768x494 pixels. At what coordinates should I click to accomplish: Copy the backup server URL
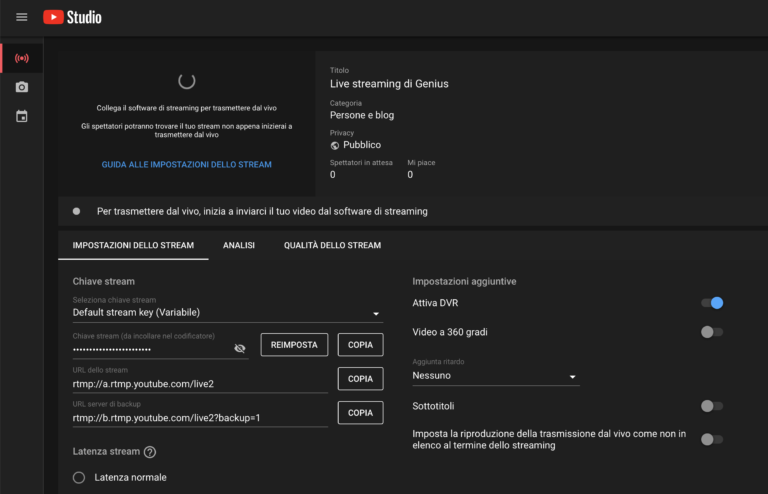(x=360, y=413)
